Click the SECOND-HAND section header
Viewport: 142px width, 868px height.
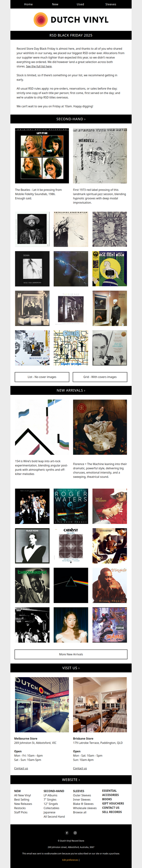click(x=71, y=119)
